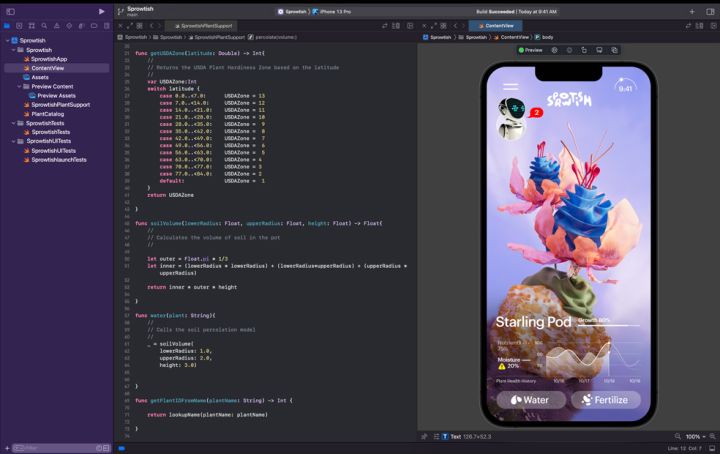720x454 pixels.
Task: Open PlantCatalog file in navigator
Action: [x=46, y=114]
